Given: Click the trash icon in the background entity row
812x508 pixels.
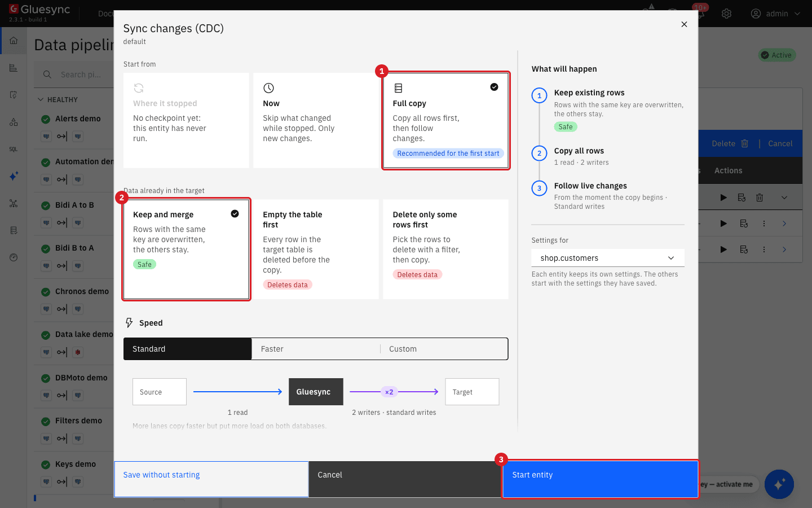Looking at the screenshot, I should click(x=760, y=198).
